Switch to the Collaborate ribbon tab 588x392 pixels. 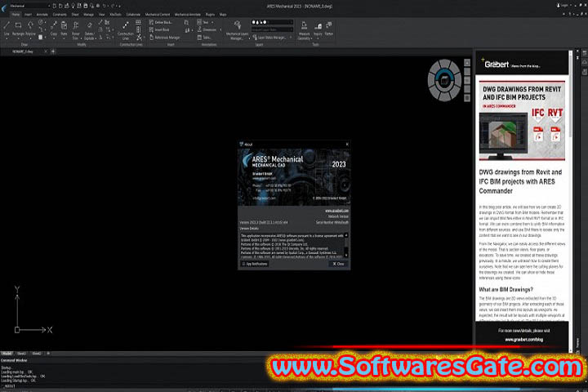(x=133, y=15)
